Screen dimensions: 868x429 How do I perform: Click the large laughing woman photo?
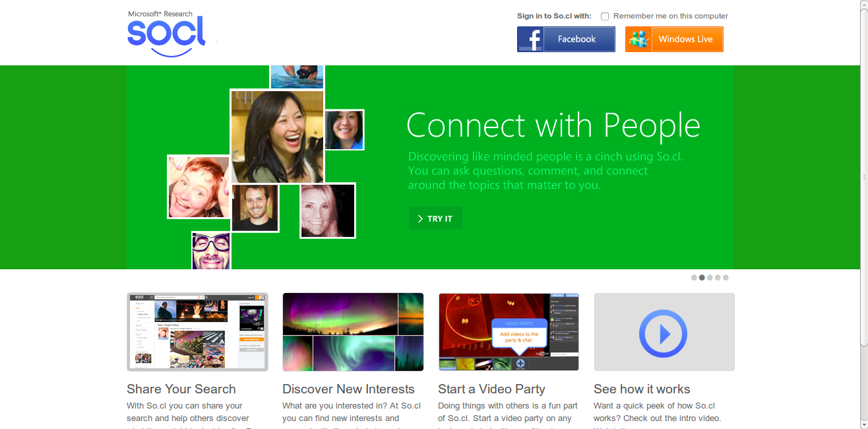277,137
